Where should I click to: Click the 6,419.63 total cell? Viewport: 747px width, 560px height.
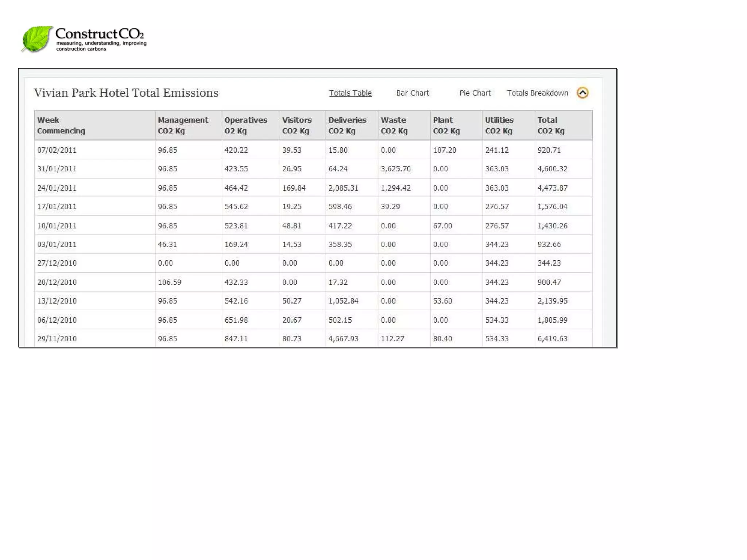click(x=552, y=339)
